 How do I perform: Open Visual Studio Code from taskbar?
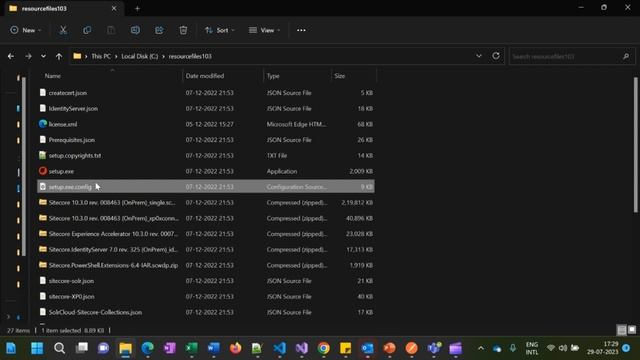(280, 348)
